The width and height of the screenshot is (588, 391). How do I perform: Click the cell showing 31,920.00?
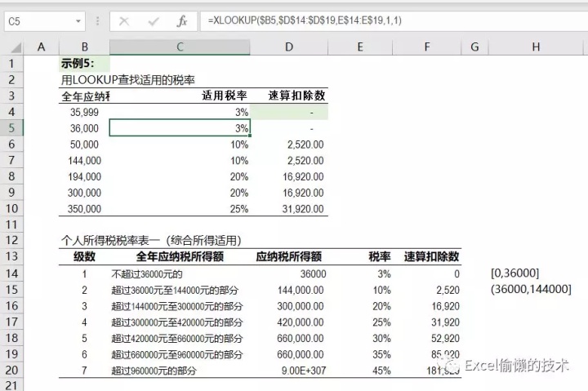[x=289, y=209]
